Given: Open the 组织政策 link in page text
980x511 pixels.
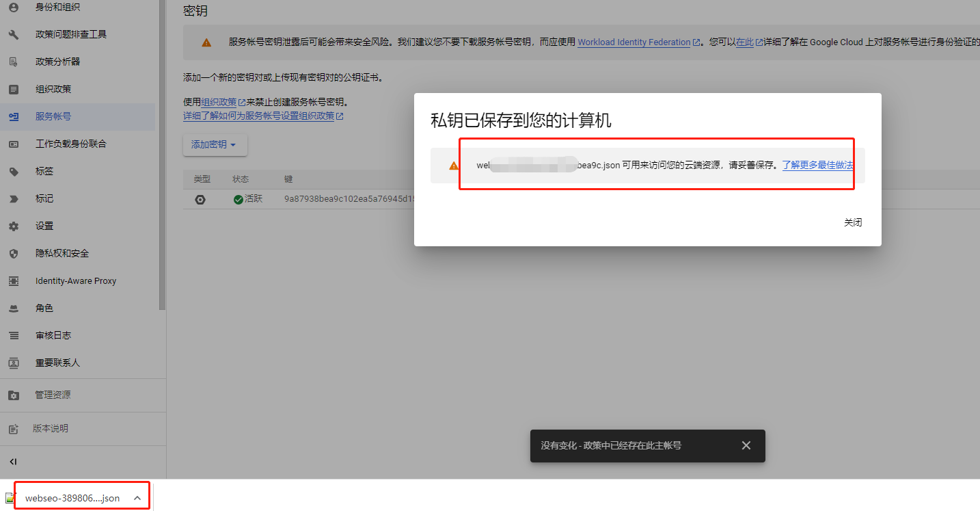Looking at the screenshot, I should pos(223,103).
